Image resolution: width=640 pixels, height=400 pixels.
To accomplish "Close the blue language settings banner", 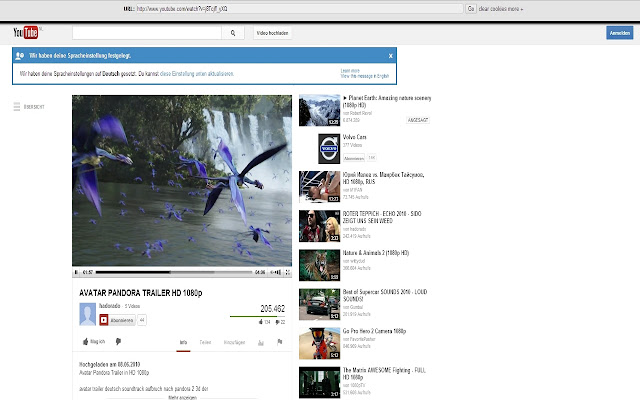I will click(x=391, y=56).
